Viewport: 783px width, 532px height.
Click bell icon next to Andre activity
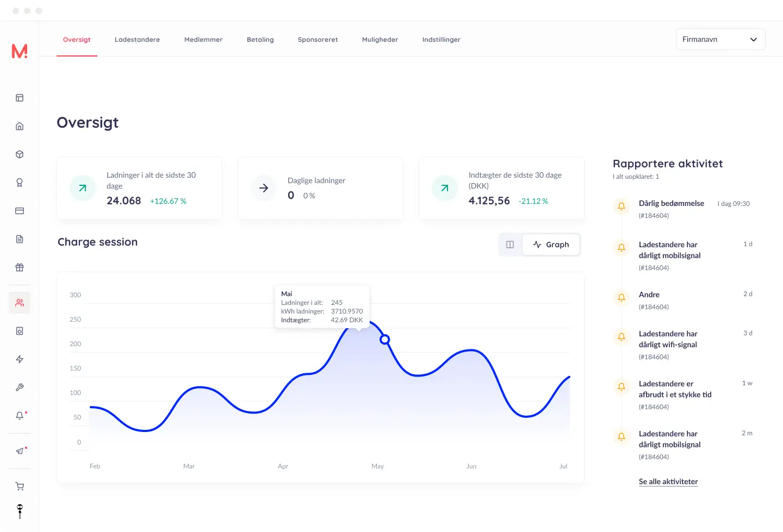click(x=622, y=297)
